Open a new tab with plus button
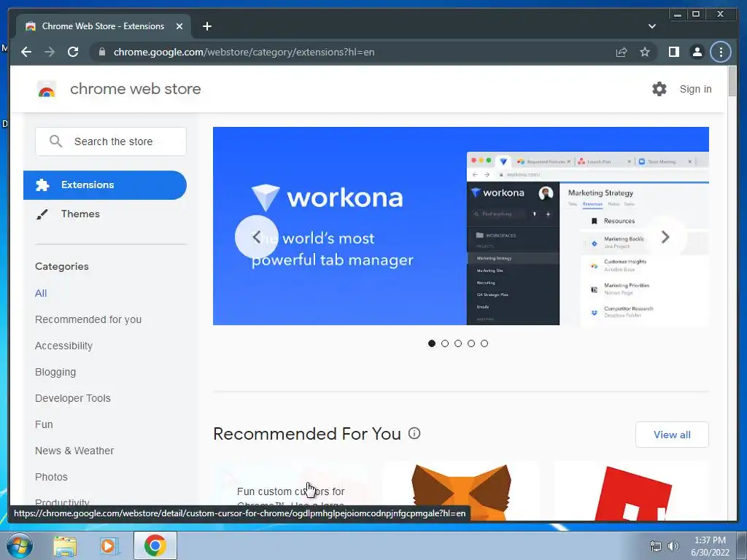The image size is (747, 560). point(206,26)
